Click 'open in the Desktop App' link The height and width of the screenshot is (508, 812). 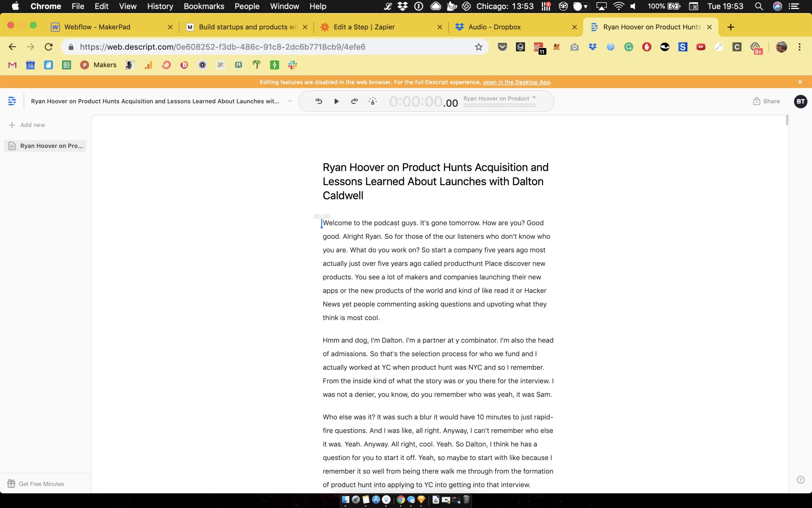[x=516, y=82]
